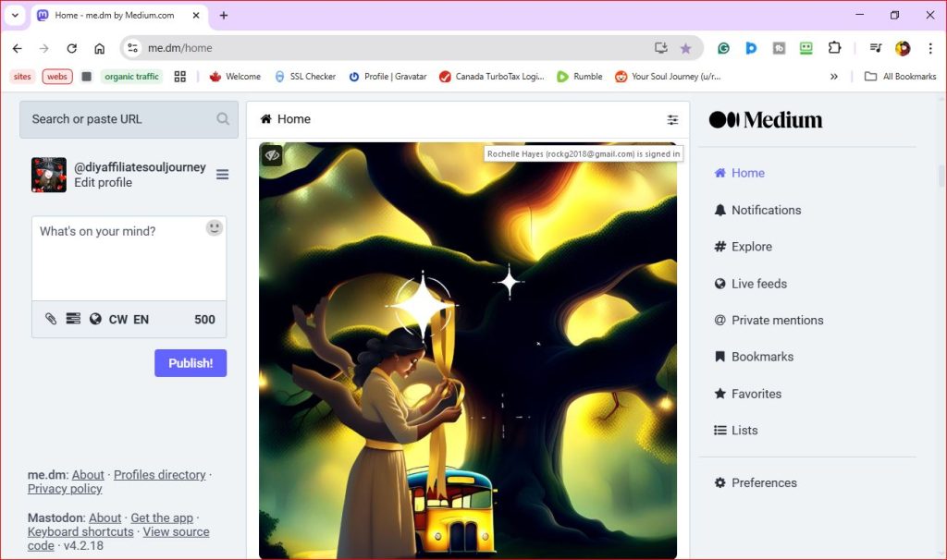Open Canada TurboTax Login bookmark
The height and width of the screenshot is (560, 947).
492,77
